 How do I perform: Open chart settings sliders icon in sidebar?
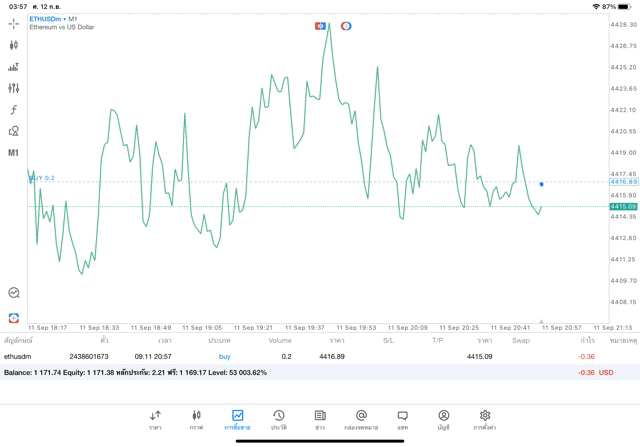13,88
